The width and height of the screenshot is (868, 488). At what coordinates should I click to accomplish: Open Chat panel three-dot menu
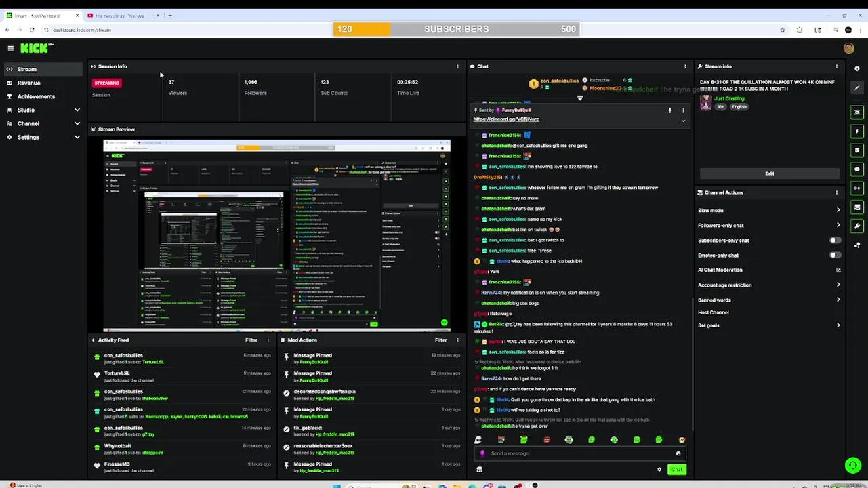684,66
